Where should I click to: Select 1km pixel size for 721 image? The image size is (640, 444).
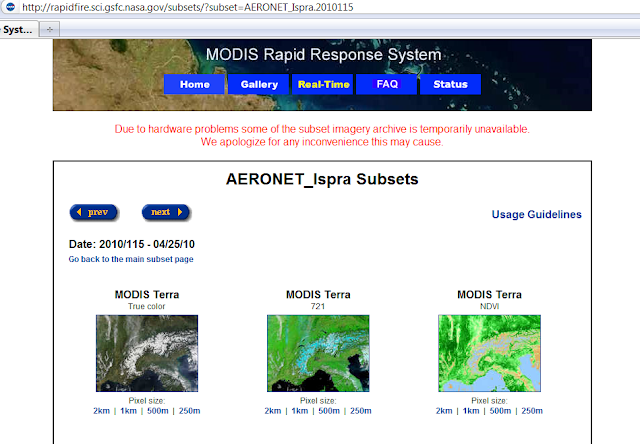point(300,411)
